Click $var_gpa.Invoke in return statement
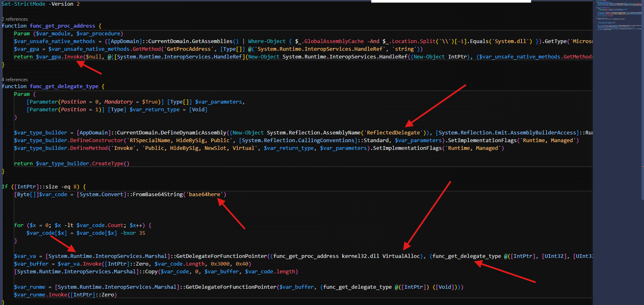644x305 pixels. [59, 56]
